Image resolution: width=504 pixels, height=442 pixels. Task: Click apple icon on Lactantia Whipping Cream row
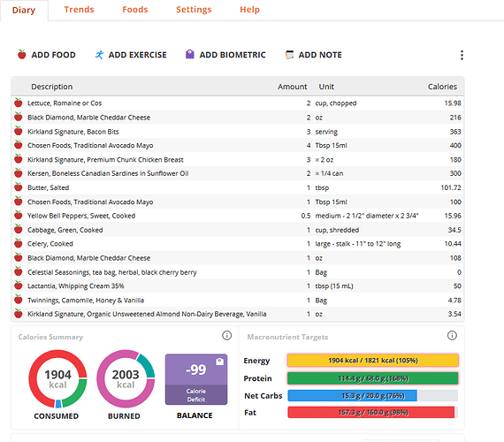coord(19,286)
